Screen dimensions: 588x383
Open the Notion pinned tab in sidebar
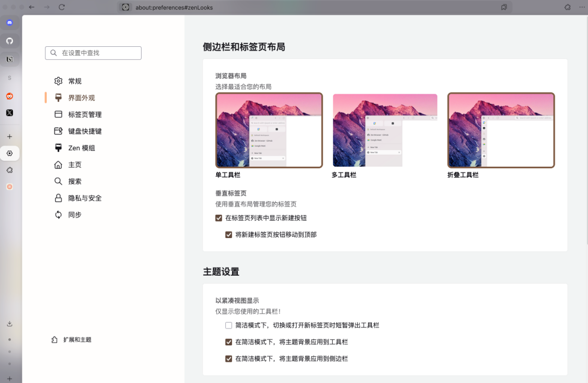pyautogui.click(x=9, y=59)
